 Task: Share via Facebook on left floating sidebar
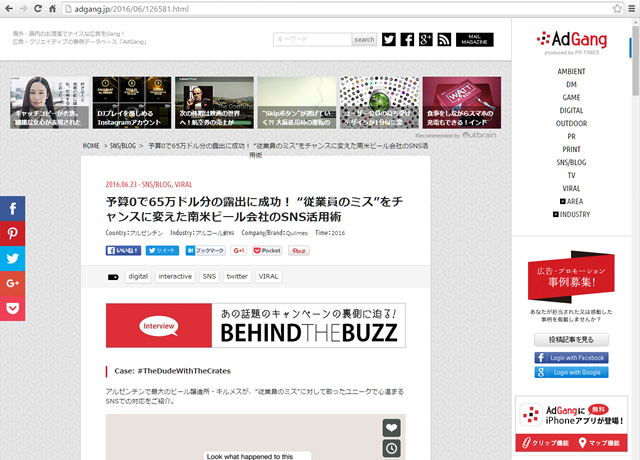pos(13,209)
